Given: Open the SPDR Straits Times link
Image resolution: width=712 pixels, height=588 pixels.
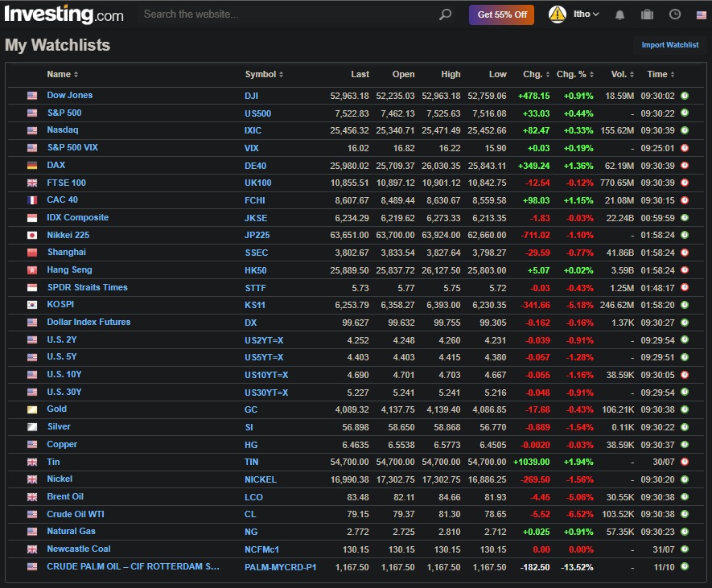Looking at the screenshot, I should pos(88,287).
